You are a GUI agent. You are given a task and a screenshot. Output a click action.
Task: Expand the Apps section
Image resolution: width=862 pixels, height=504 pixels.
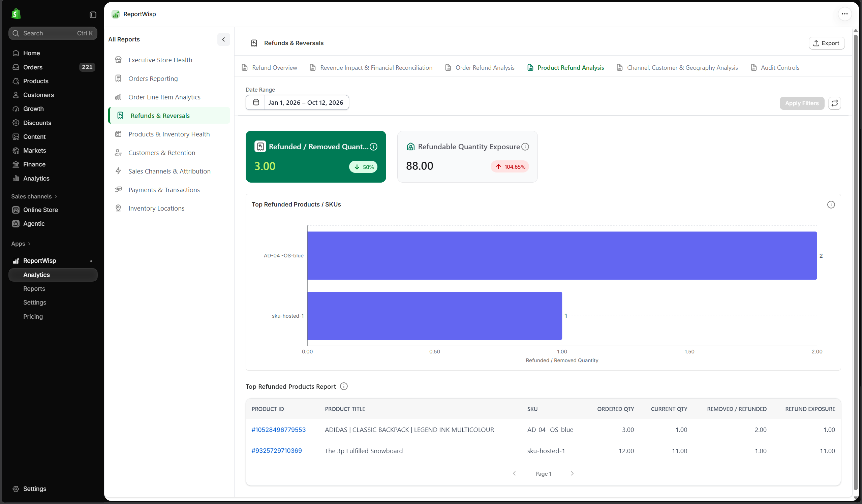click(x=21, y=244)
